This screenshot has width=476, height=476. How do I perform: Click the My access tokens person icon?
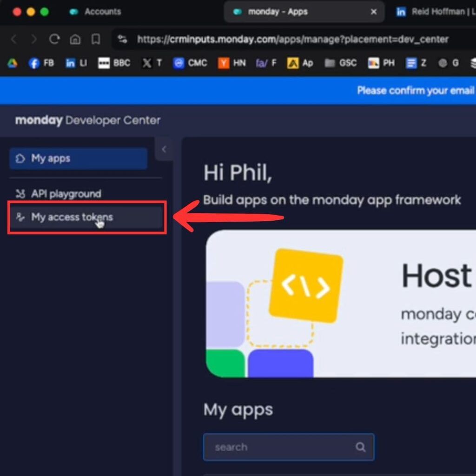pos(20,217)
